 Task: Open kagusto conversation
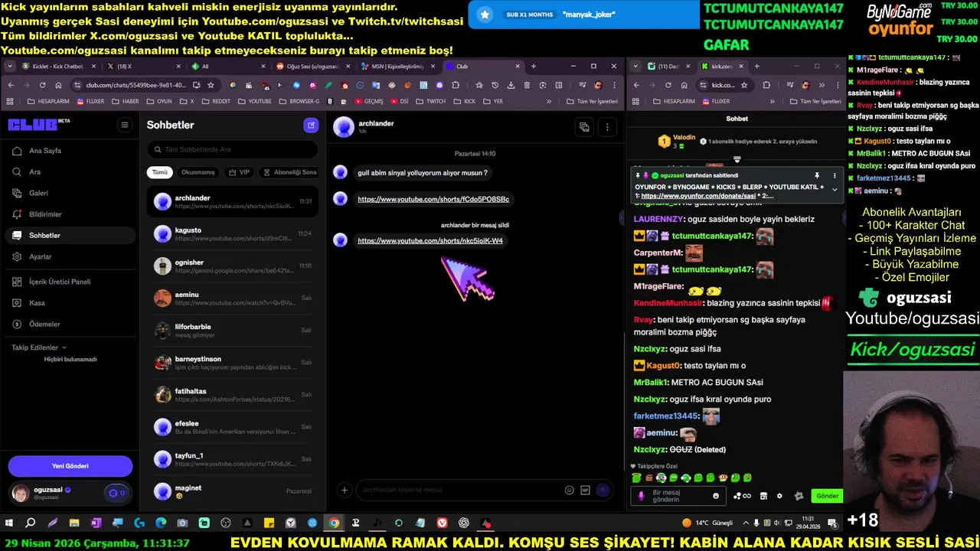click(x=233, y=234)
